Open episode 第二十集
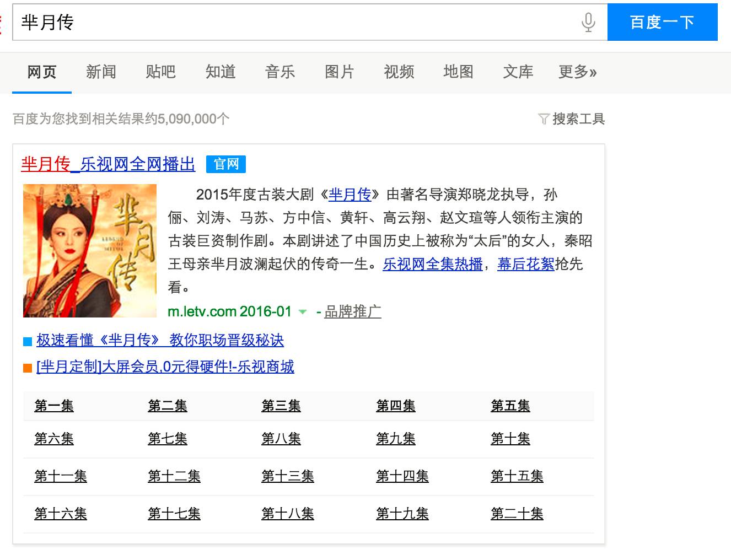The height and width of the screenshot is (560, 731). point(517,514)
